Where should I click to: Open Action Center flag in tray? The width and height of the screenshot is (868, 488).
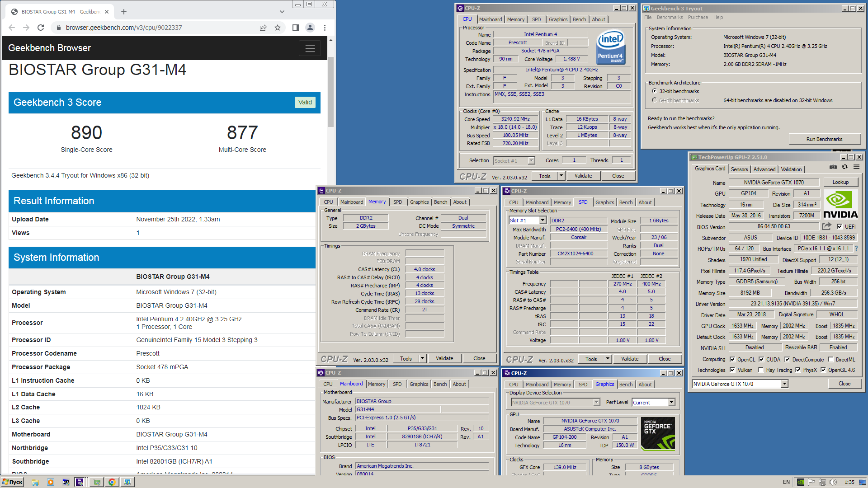coord(811,482)
